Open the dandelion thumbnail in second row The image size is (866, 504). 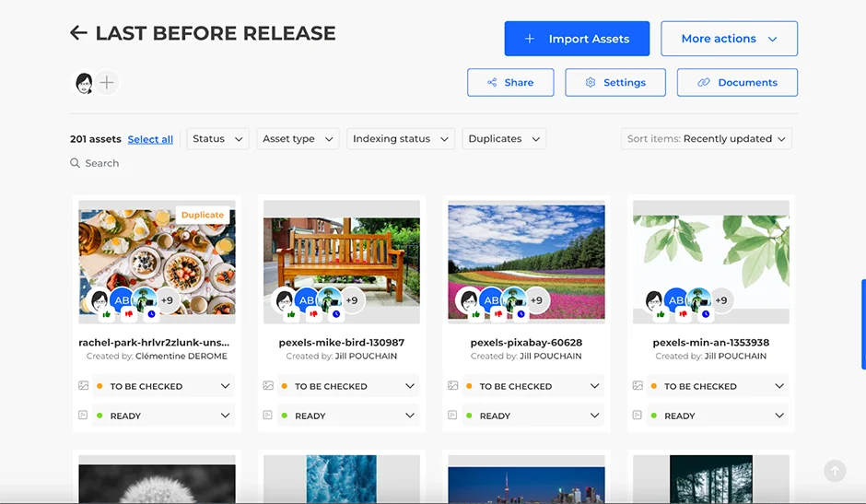[157, 479]
